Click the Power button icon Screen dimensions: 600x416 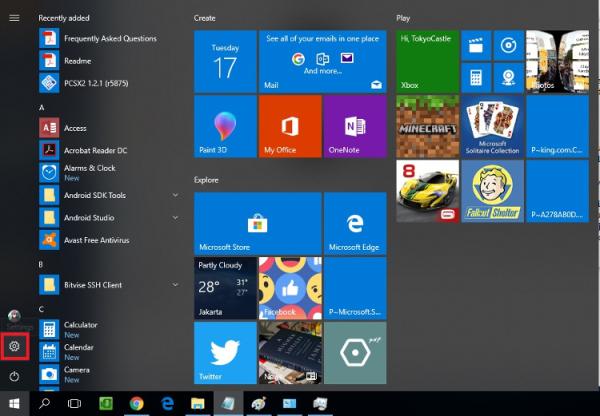14,376
